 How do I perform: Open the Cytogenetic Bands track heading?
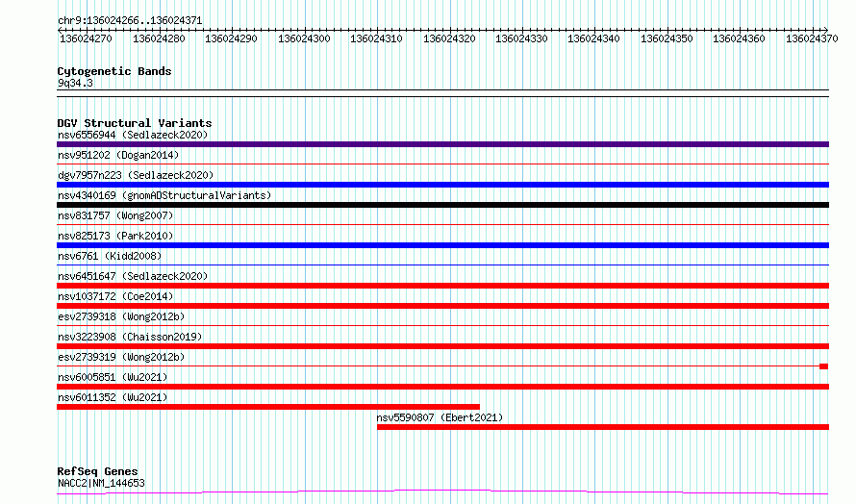[114, 71]
